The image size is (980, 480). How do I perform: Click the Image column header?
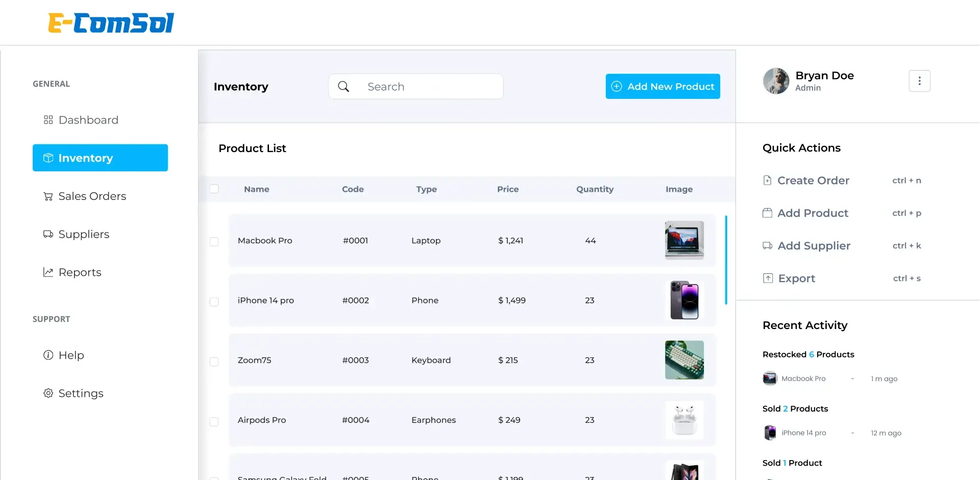pyautogui.click(x=679, y=189)
